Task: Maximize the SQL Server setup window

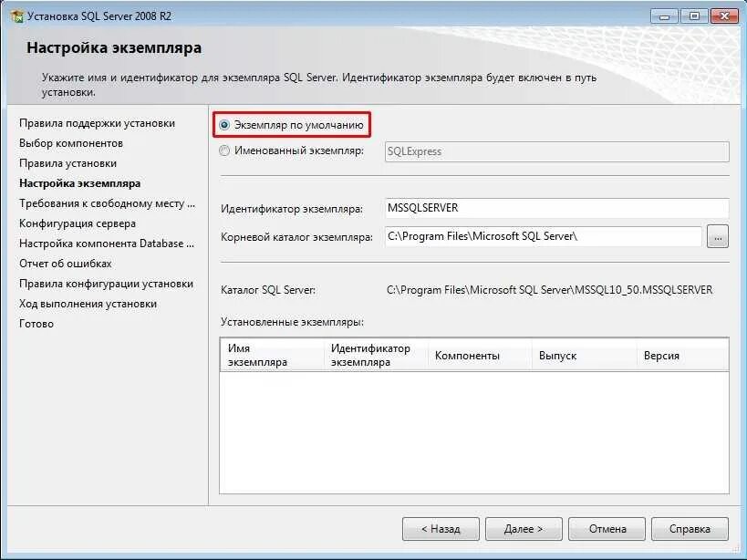Action: tap(694, 16)
